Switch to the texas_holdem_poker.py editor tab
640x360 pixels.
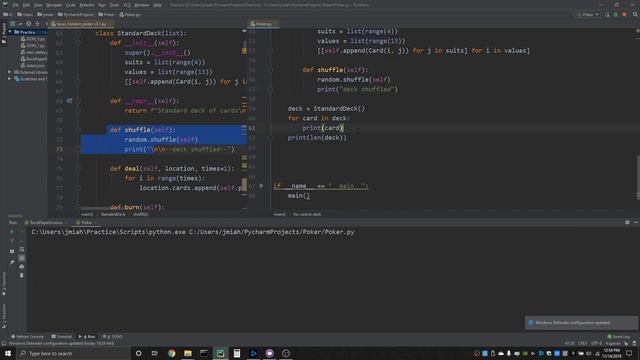(x=80, y=24)
